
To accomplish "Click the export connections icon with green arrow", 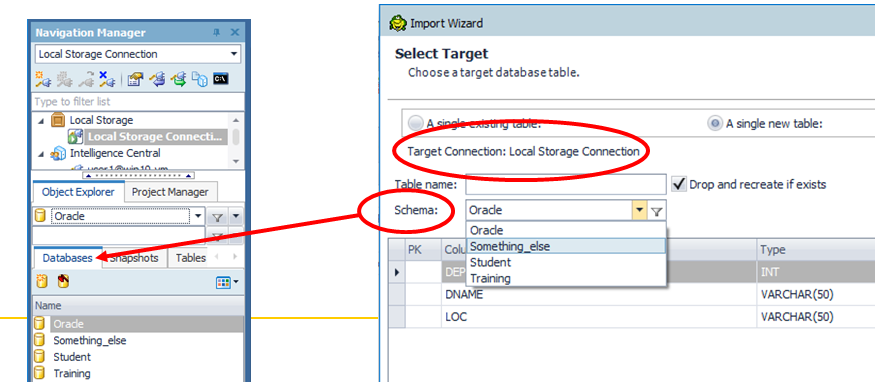I will [x=179, y=79].
